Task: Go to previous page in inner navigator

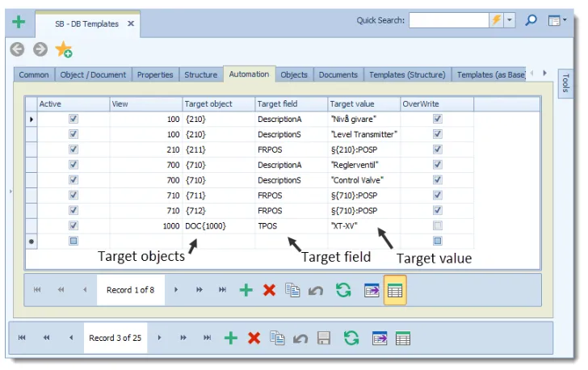Action: [x=61, y=290]
